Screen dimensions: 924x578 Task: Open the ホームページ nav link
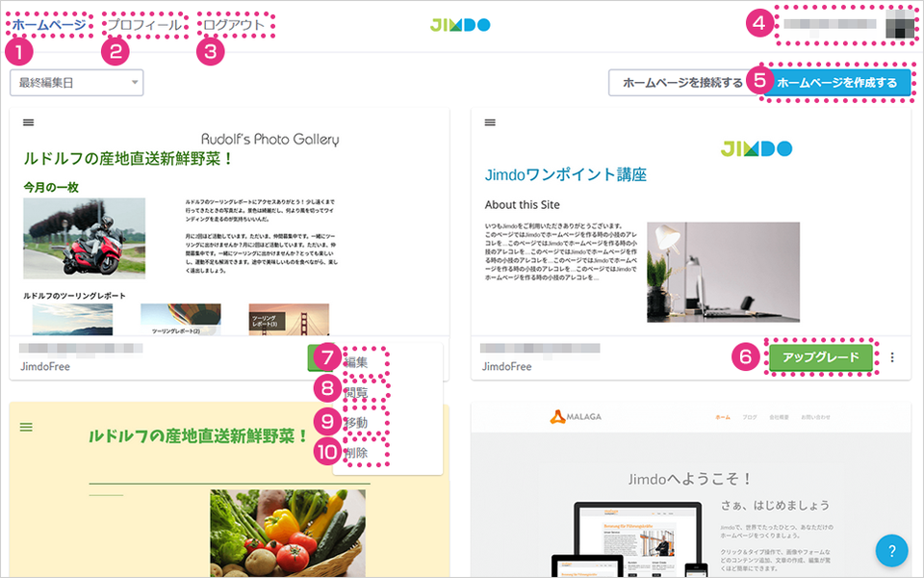(x=49, y=25)
